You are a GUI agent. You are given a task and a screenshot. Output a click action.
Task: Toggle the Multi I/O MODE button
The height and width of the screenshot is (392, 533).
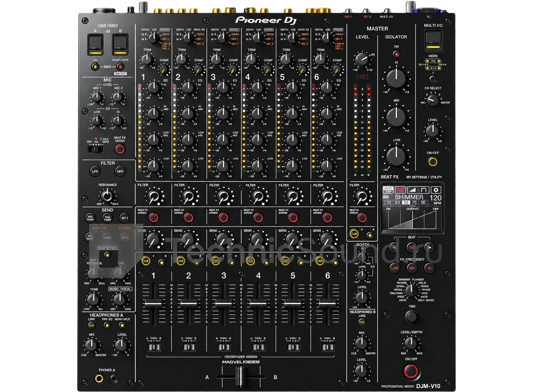click(x=433, y=78)
